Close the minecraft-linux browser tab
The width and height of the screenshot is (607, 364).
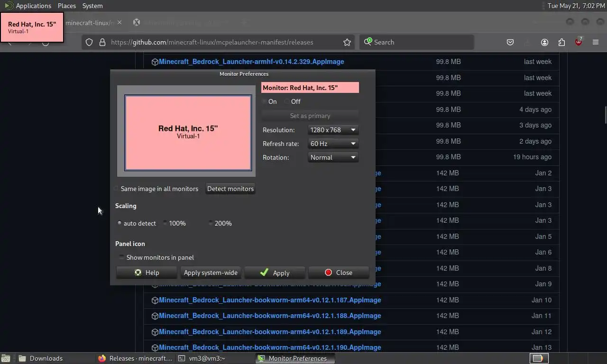120,22
